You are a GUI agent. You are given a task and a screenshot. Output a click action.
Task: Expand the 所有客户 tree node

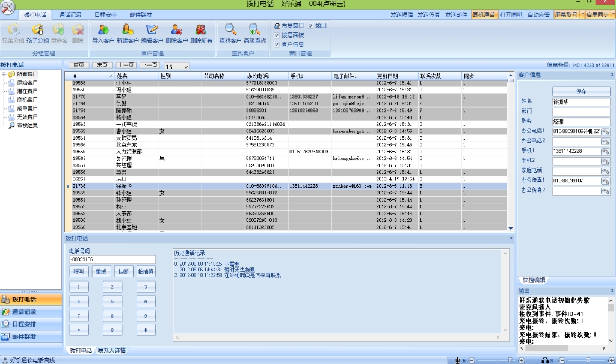click(4, 75)
